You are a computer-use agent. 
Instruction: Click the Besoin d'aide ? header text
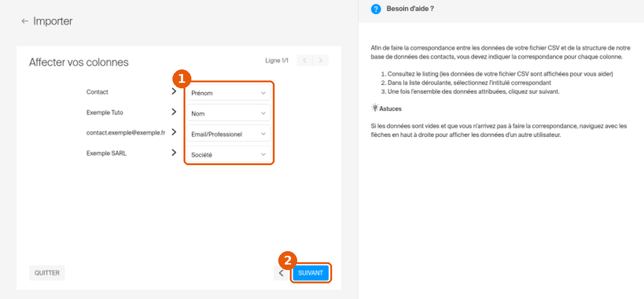[410, 9]
